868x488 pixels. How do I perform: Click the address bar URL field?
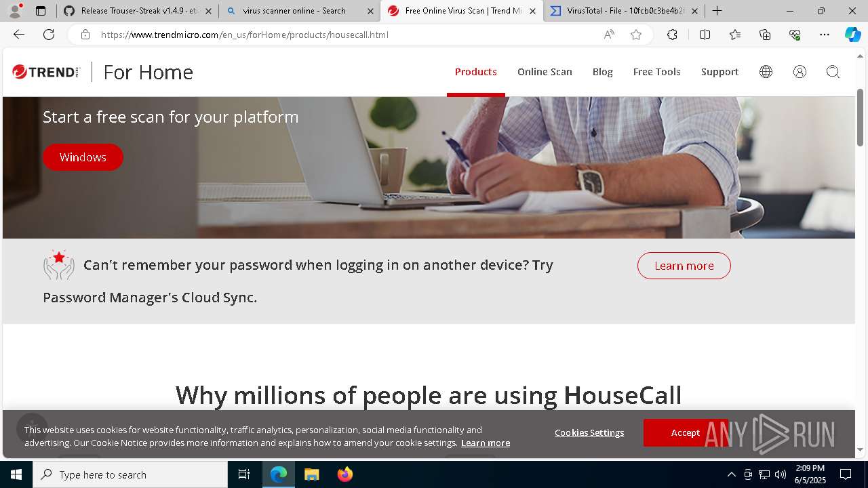(x=339, y=35)
